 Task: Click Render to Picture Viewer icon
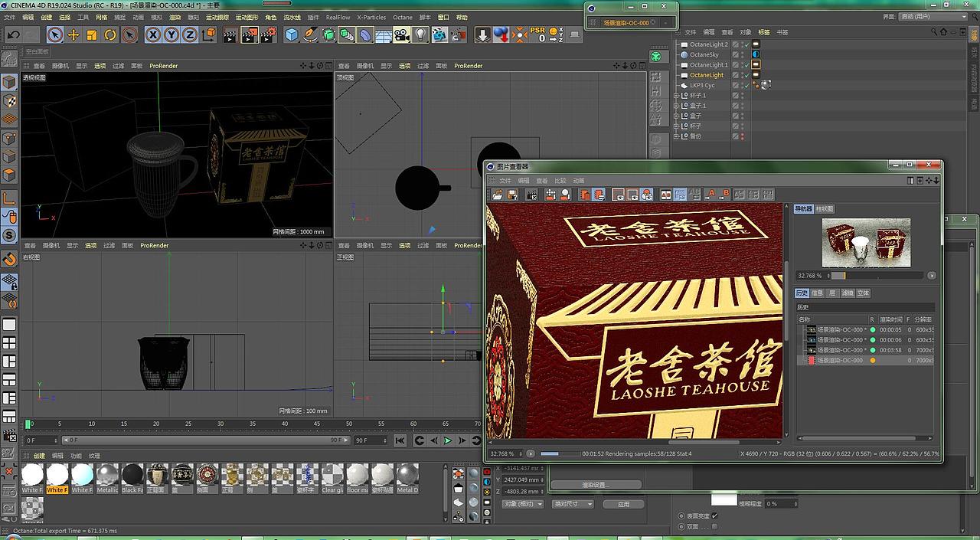click(x=249, y=34)
